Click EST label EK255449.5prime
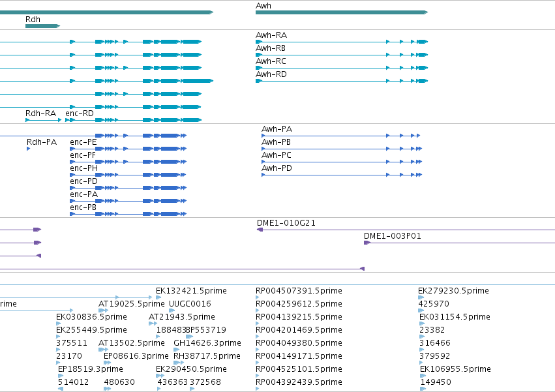Screen dimensions: 555x392 pos(92,330)
